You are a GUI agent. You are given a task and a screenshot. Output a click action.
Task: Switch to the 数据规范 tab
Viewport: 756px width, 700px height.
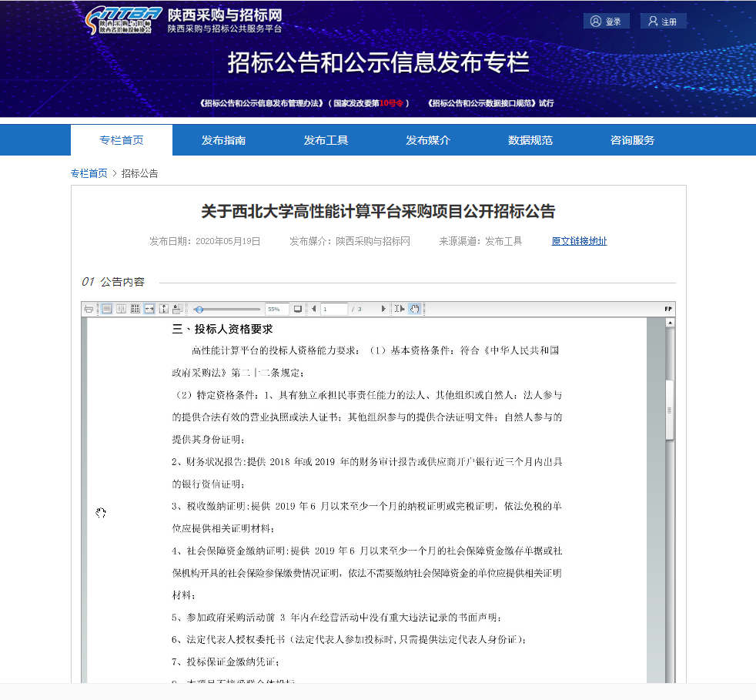pyautogui.click(x=530, y=140)
